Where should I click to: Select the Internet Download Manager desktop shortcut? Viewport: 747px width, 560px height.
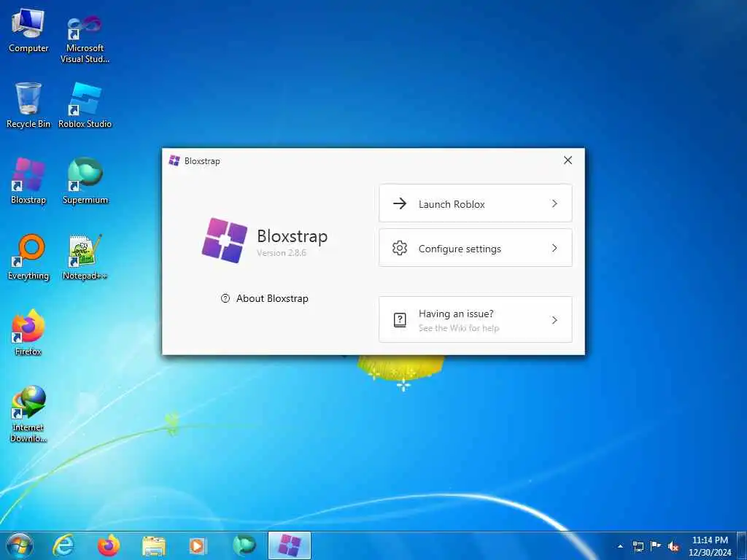coord(28,414)
